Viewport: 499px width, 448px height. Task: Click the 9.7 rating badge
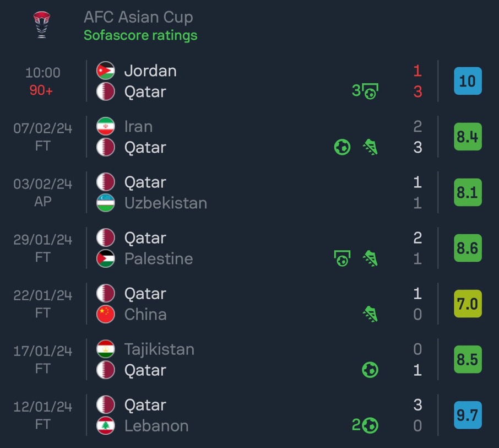coord(468,415)
